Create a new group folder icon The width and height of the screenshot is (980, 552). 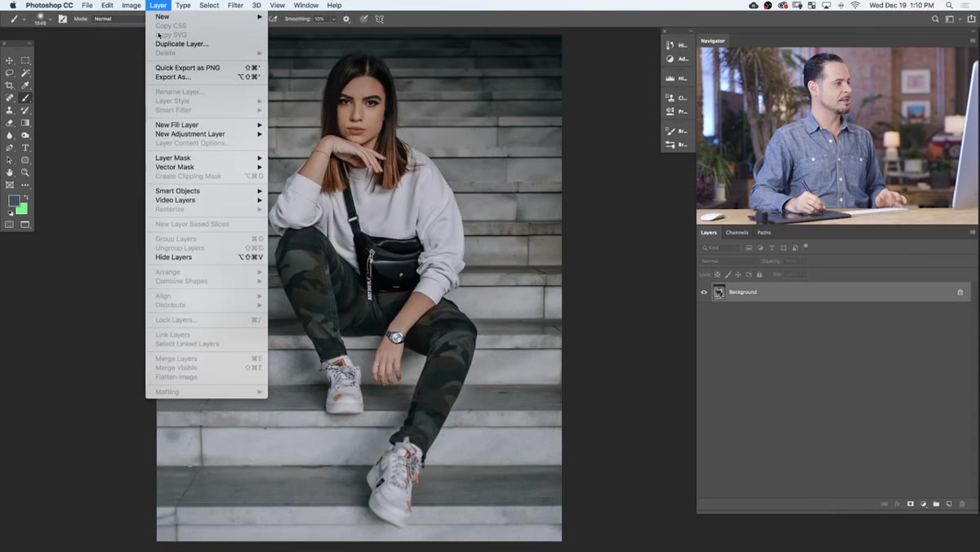click(x=936, y=504)
